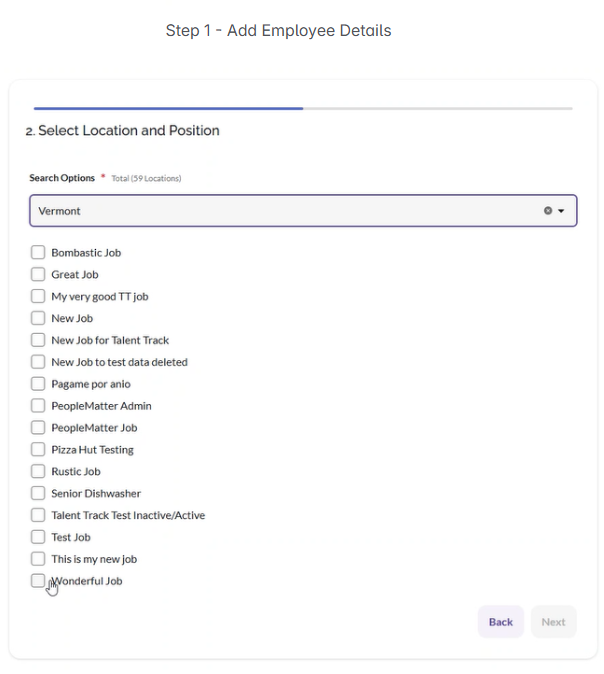
Task: Select the PeopleMatter Job checkbox
Action: click(x=38, y=428)
